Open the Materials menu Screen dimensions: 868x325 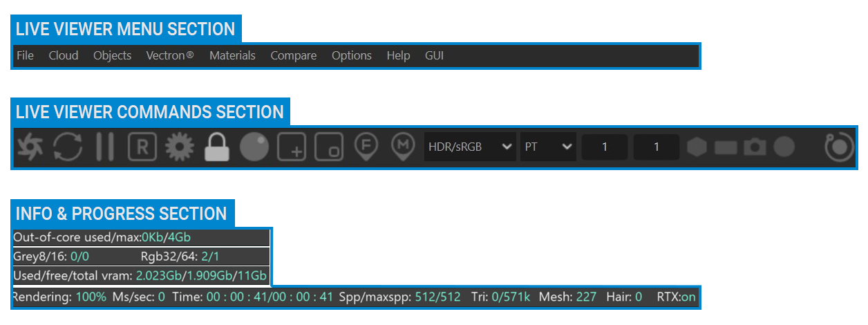pos(232,55)
